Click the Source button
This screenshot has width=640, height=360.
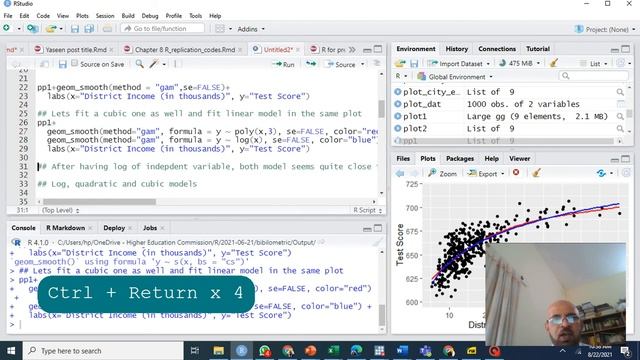tap(341, 64)
